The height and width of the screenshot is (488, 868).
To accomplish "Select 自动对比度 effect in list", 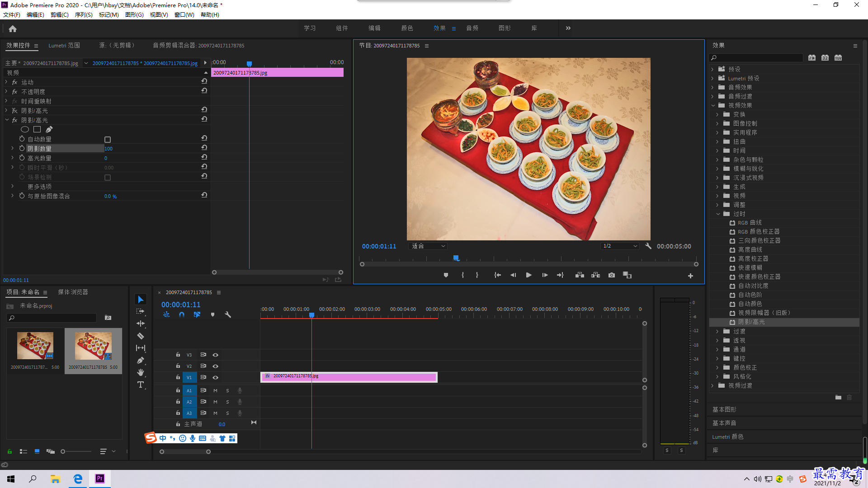I will (x=753, y=286).
